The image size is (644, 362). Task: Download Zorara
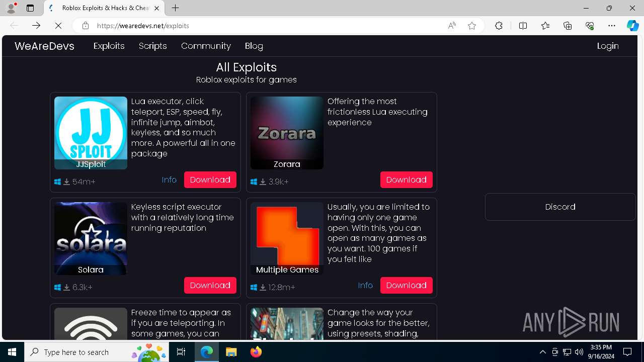coord(407,179)
